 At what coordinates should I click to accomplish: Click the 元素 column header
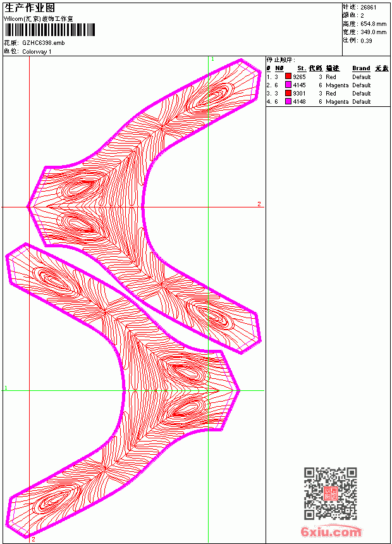382,68
